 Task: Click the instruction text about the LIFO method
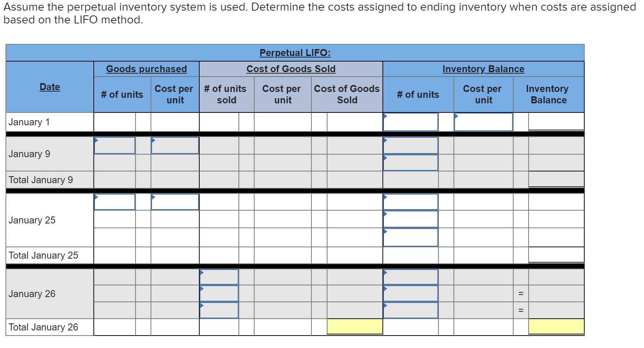[x=319, y=13]
